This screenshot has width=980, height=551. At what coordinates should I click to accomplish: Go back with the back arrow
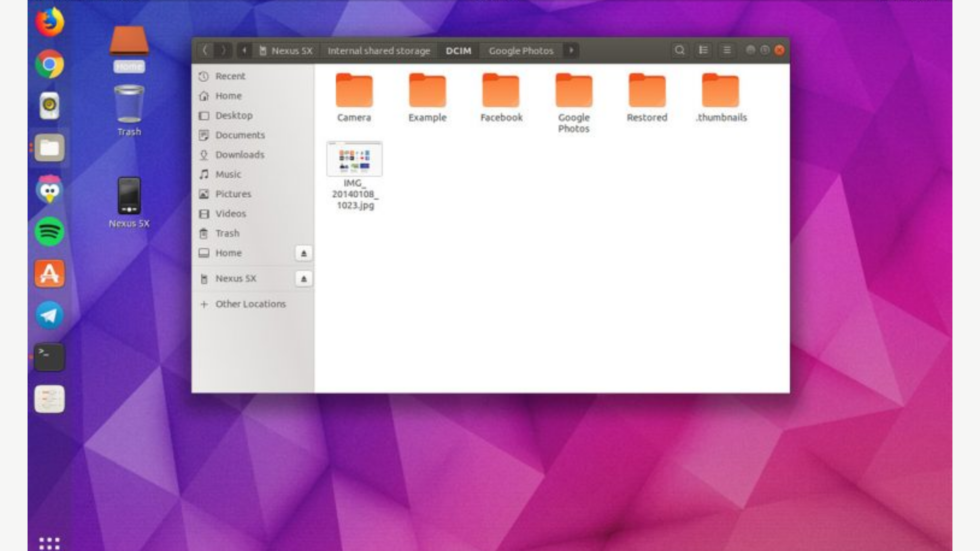pos(205,50)
